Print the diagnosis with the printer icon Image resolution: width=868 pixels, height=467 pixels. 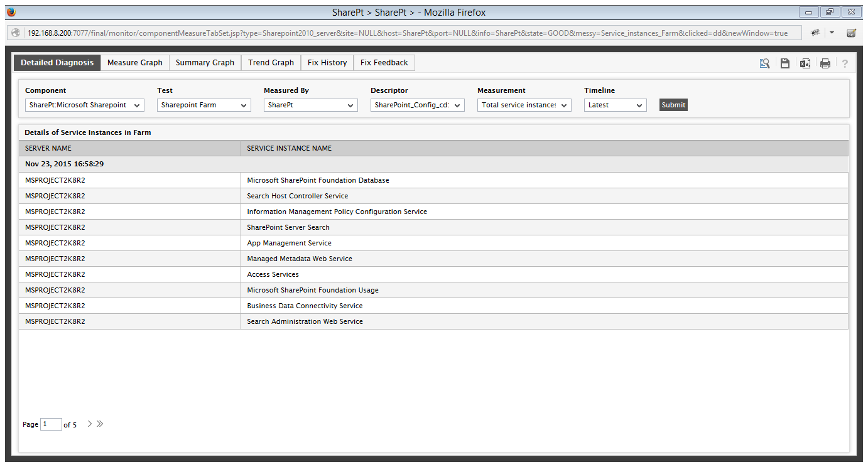click(x=825, y=63)
